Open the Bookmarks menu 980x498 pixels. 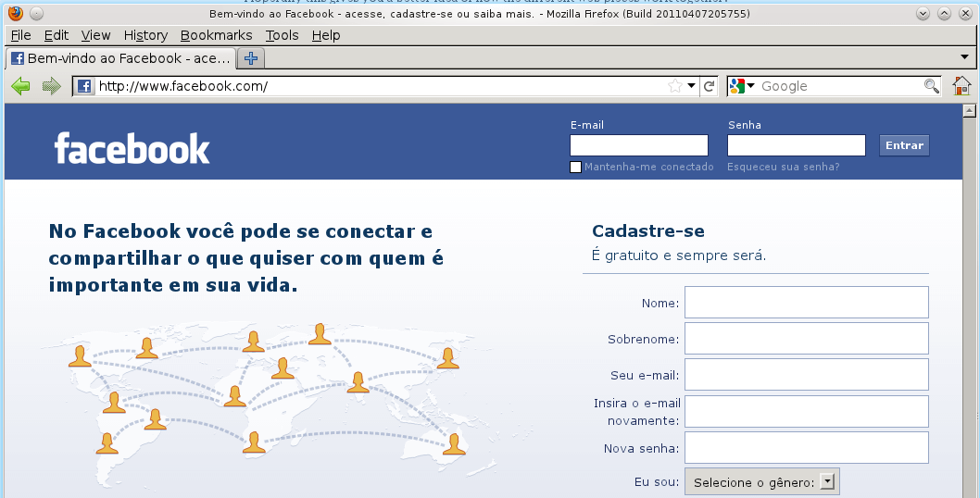[216, 35]
